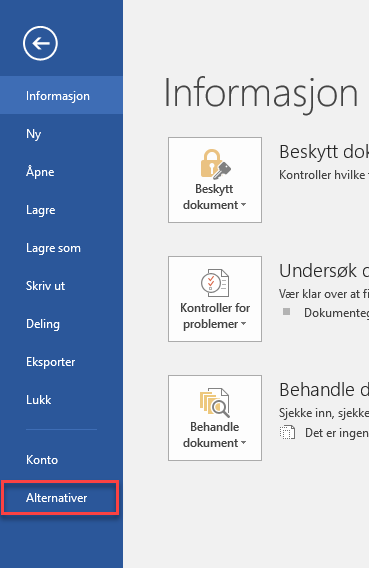
Task: Click the back arrow circle icon
Action: coord(40,43)
